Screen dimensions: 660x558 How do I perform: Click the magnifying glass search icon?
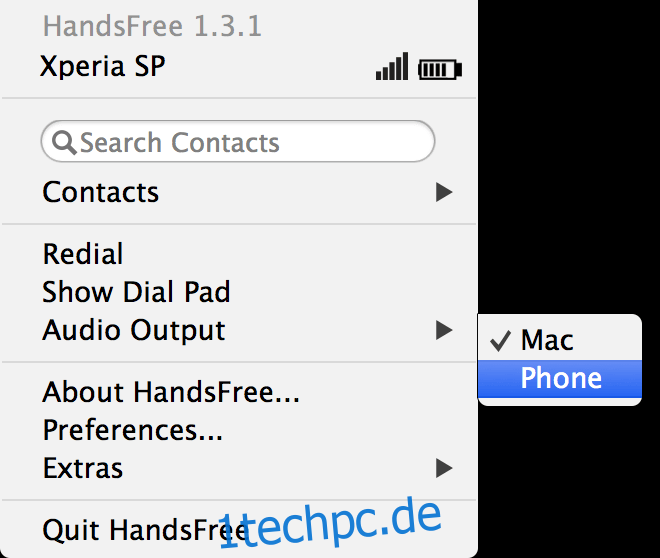[x=64, y=143]
